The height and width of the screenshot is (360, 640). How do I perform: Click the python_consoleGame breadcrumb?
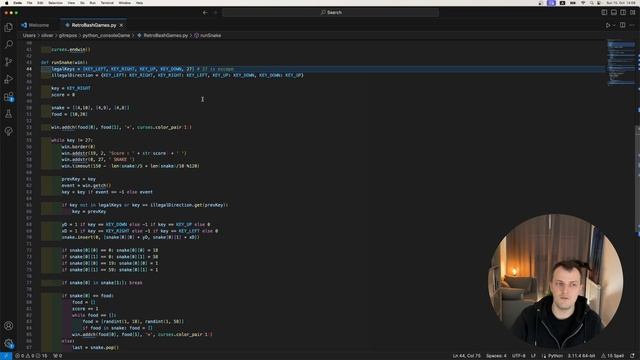click(x=106, y=36)
